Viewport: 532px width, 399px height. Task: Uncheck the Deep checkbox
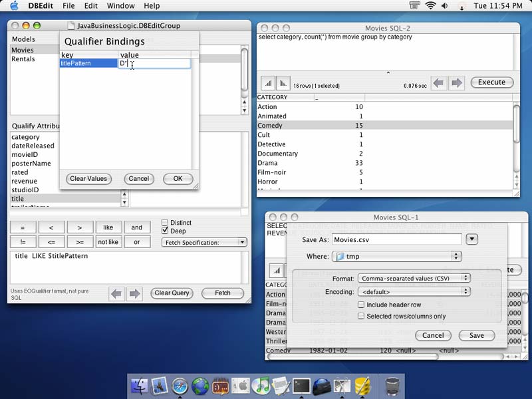click(165, 231)
